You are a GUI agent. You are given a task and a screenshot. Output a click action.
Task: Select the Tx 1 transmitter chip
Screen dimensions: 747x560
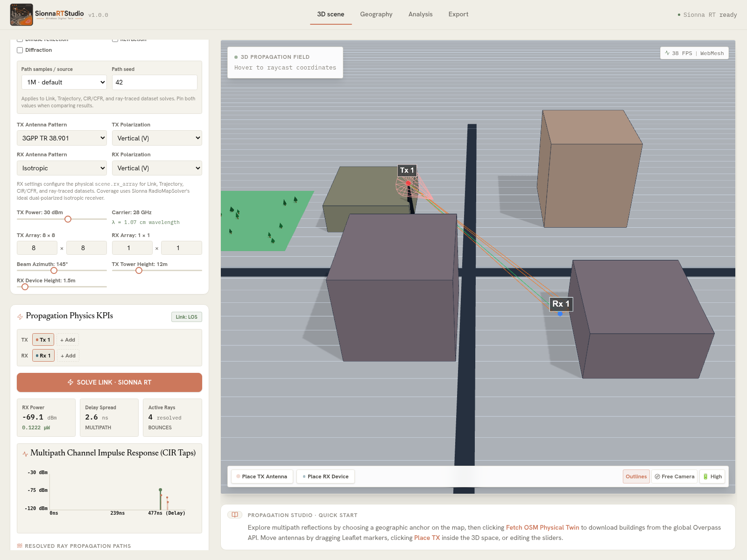(x=43, y=340)
